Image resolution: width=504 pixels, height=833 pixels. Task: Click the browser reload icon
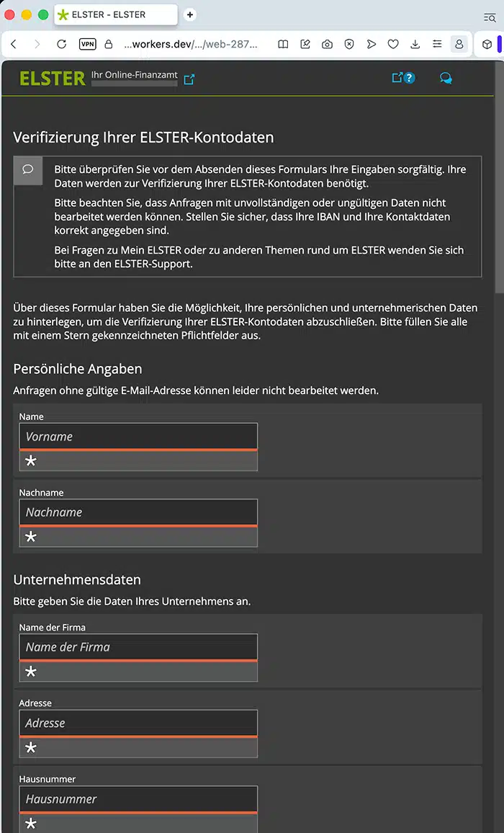tap(62, 44)
